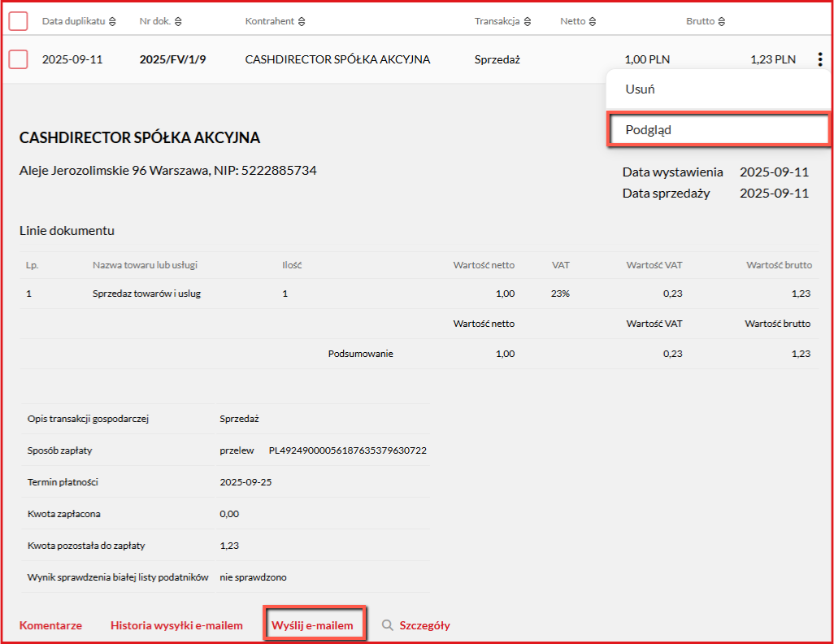Click the Podsumowanie label
834x644 pixels.
361,354
